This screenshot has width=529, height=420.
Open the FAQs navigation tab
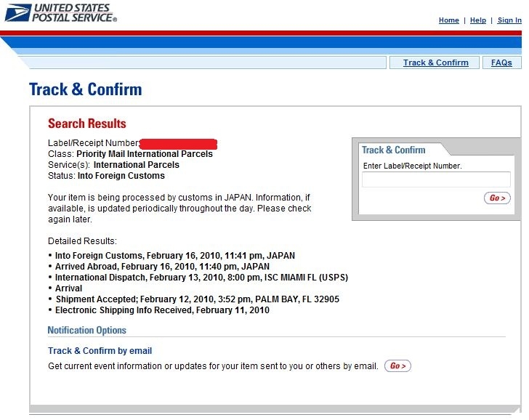[501, 62]
